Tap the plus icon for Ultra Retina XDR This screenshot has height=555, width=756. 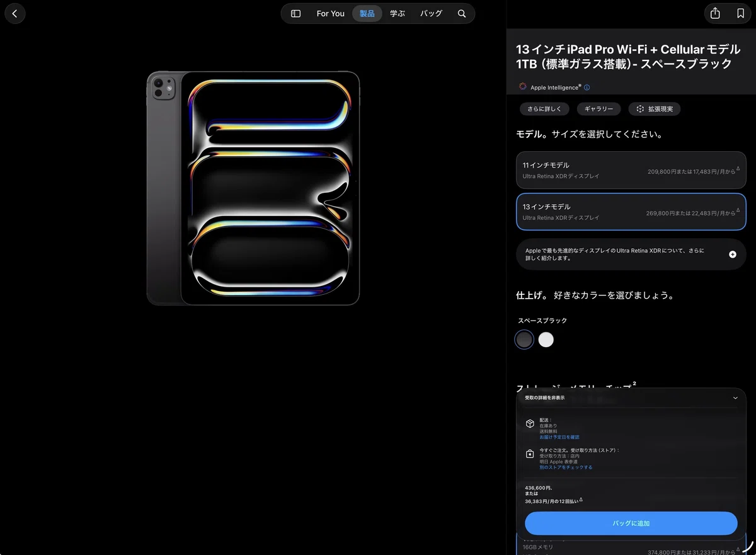coord(733,255)
